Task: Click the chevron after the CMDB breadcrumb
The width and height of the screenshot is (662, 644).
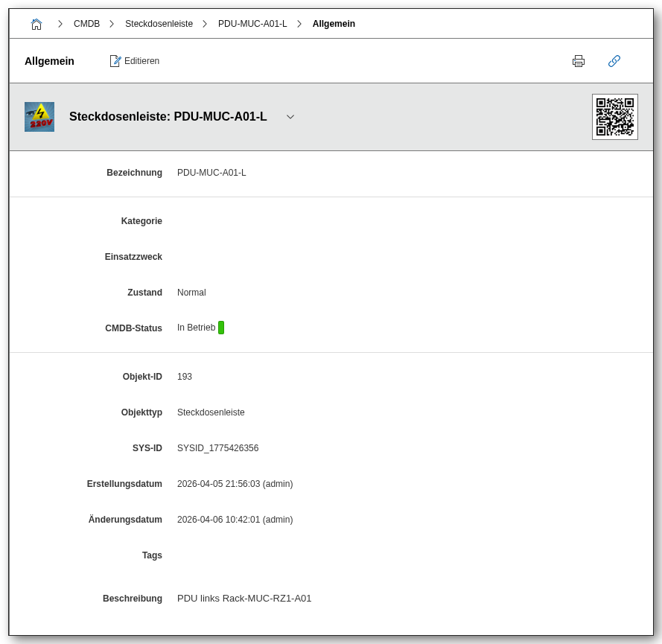Action: tap(112, 24)
